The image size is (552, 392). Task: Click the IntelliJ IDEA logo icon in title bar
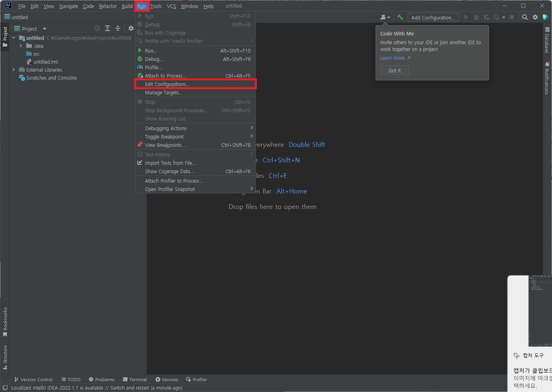point(8,6)
